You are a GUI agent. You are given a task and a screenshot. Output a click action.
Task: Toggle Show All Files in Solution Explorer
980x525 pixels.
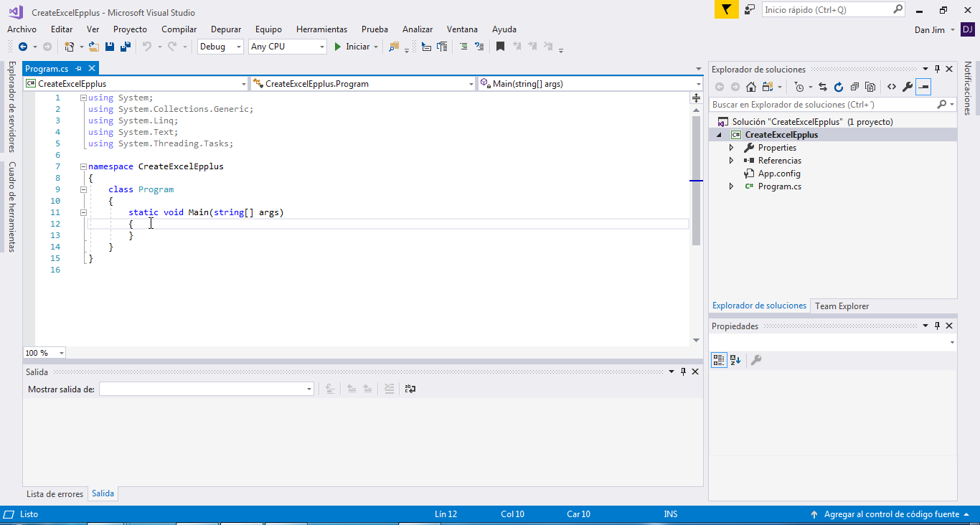(x=870, y=87)
